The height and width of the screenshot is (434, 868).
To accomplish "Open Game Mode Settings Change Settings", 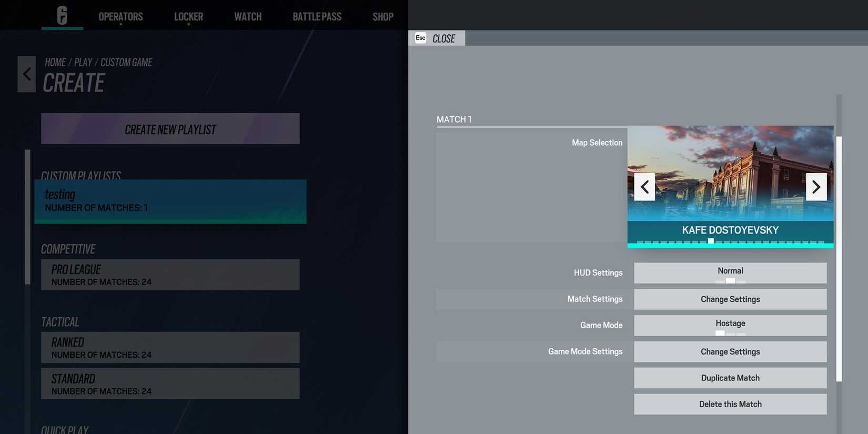I will tap(730, 352).
